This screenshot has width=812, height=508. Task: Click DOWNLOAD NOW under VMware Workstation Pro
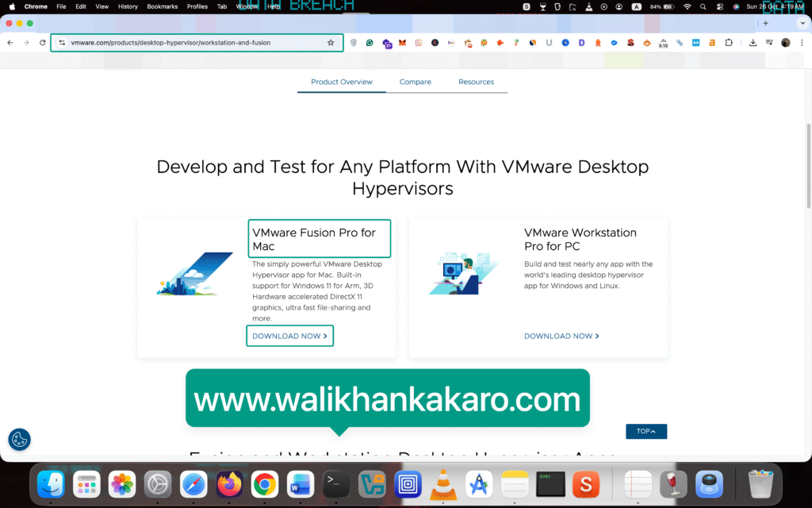(x=561, y=336)
